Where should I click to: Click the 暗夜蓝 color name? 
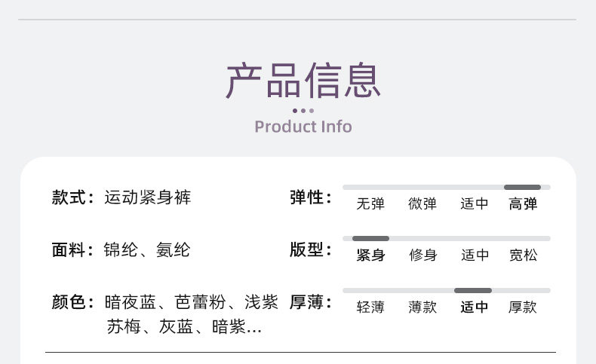131,302
